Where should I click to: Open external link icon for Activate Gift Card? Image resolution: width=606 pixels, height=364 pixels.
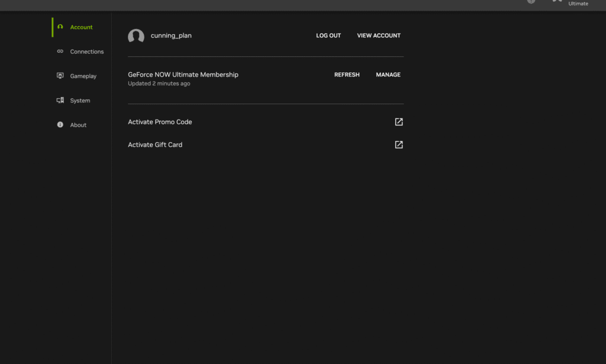(399, 144)
